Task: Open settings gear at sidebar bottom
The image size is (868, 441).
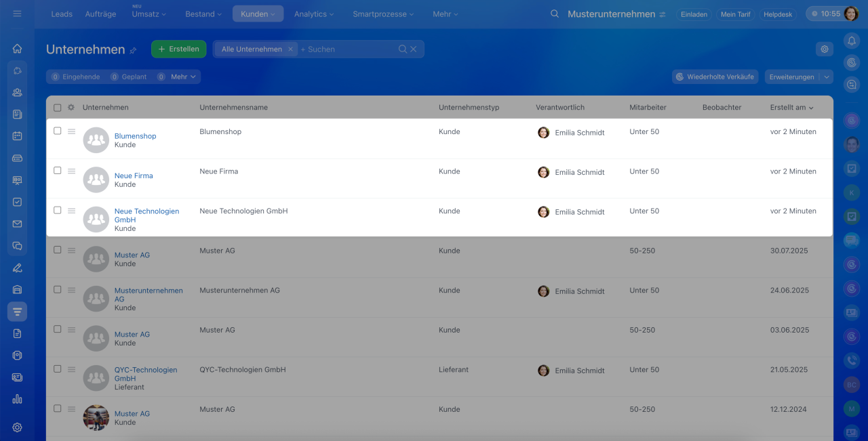Action: 17,427
